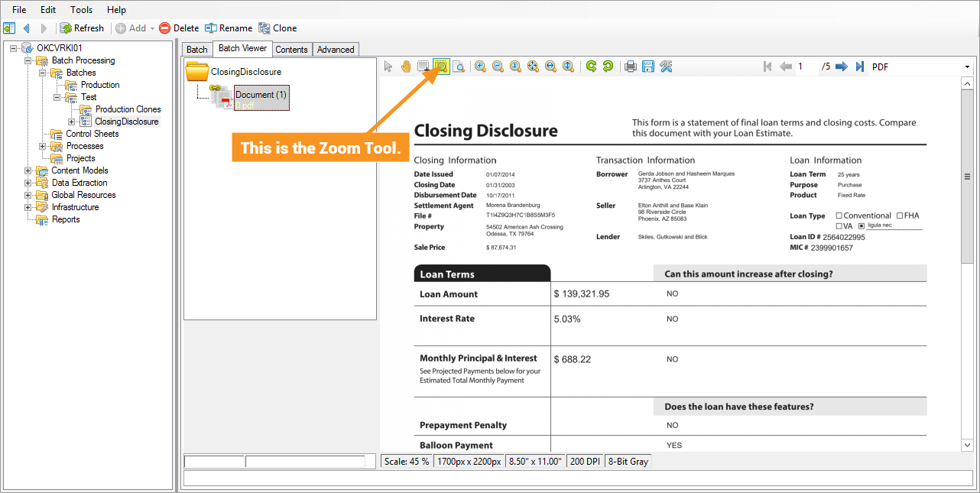980x493 pixels.
Task: Select the Batch Viewer tab
Action: coord(242,48)
